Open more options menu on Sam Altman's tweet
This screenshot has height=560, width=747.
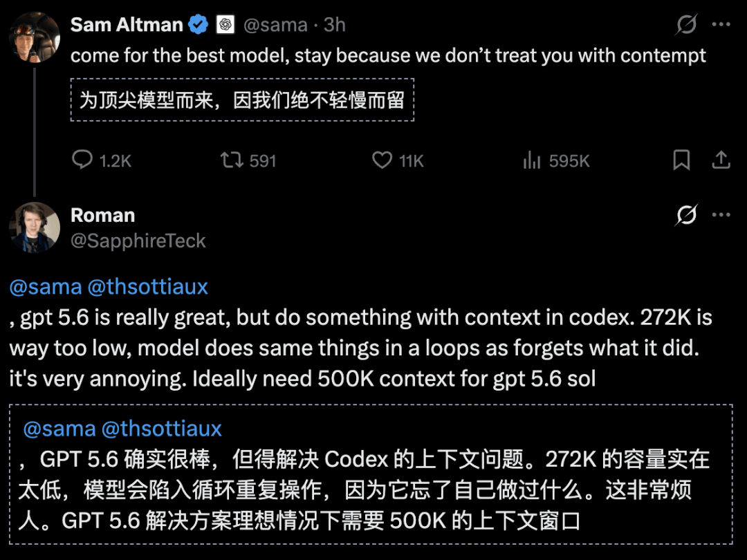(x=721, y=24)
